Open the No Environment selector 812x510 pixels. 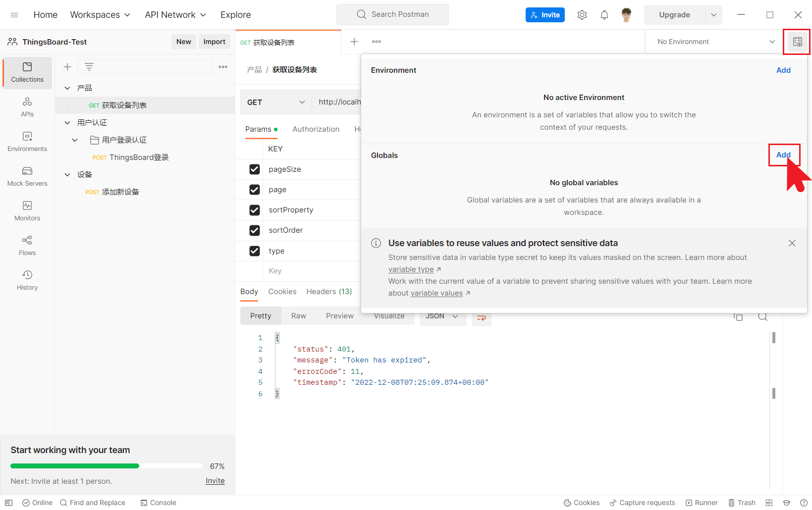pos(716,42)
